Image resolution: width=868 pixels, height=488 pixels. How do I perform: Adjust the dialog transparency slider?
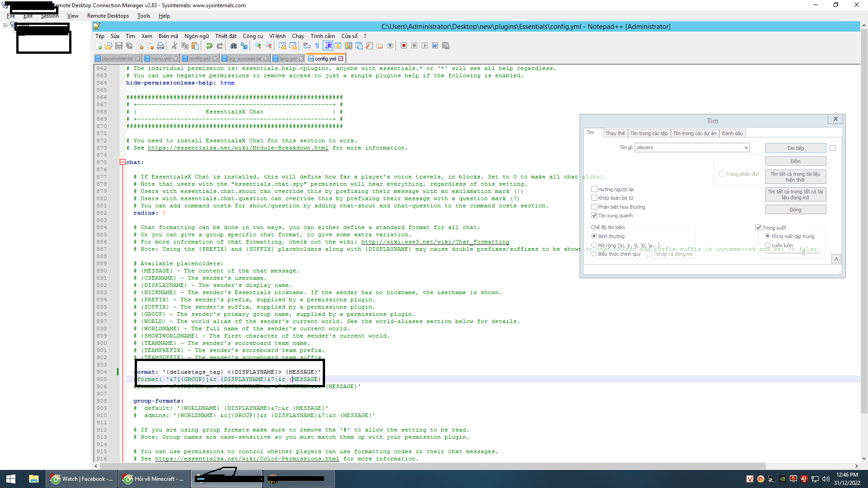(x=803, y=253)
